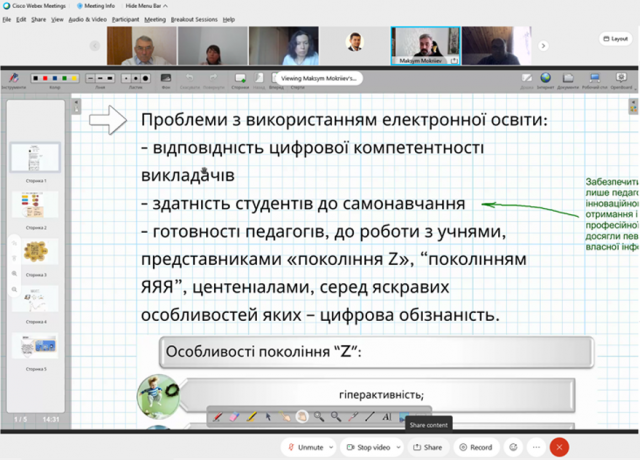Select the draw line tool
Viewport: 640px width, 460px height.
(x=370, y=417)
